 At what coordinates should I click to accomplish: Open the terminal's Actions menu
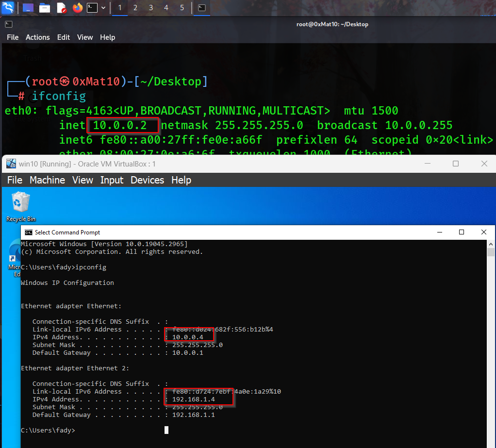[37, 37]
